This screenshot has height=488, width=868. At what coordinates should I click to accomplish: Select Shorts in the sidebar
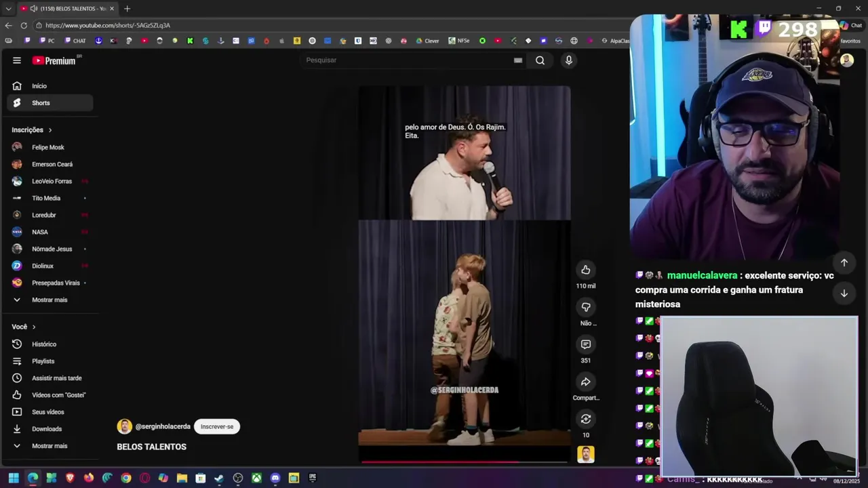(x=50, y=103)
